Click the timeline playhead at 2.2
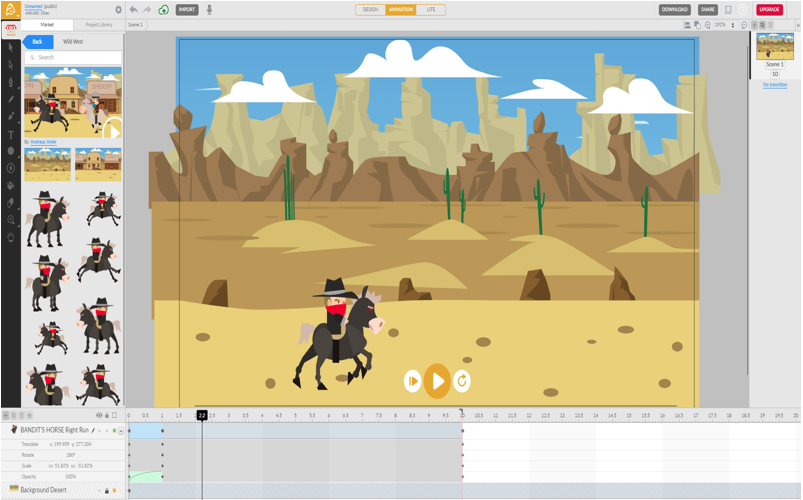Screen dimensions: 803x500 pos(202,415)
